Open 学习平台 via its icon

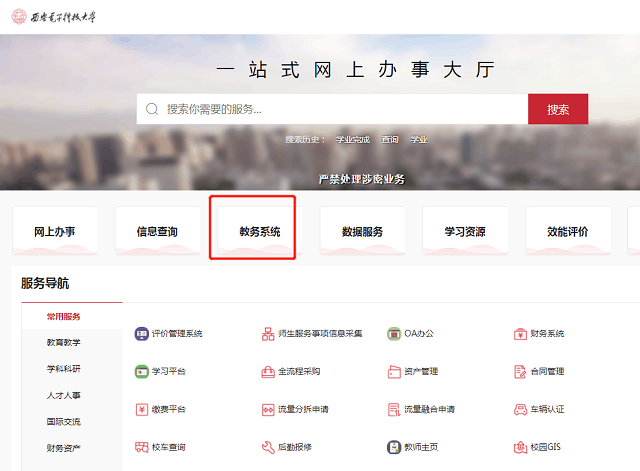141,371
